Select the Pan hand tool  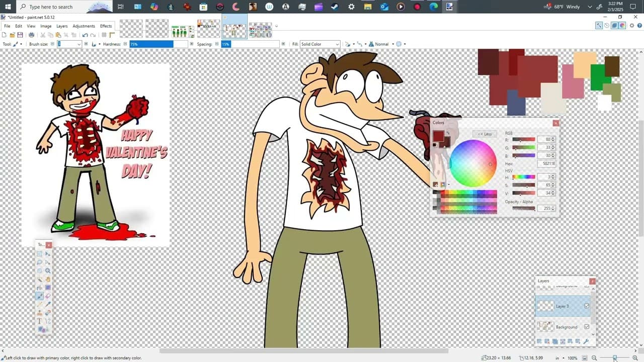(48, 279)
